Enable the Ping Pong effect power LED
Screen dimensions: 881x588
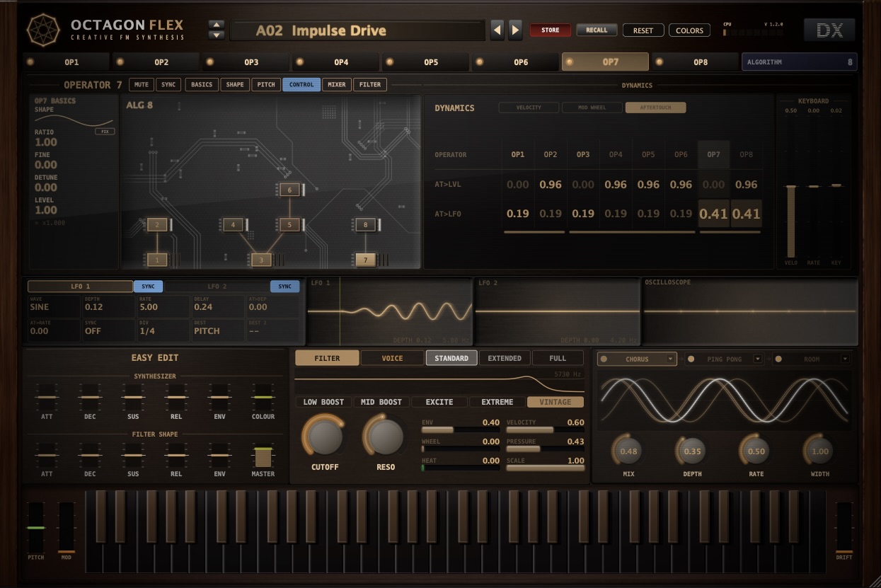(x=691, y=359)
